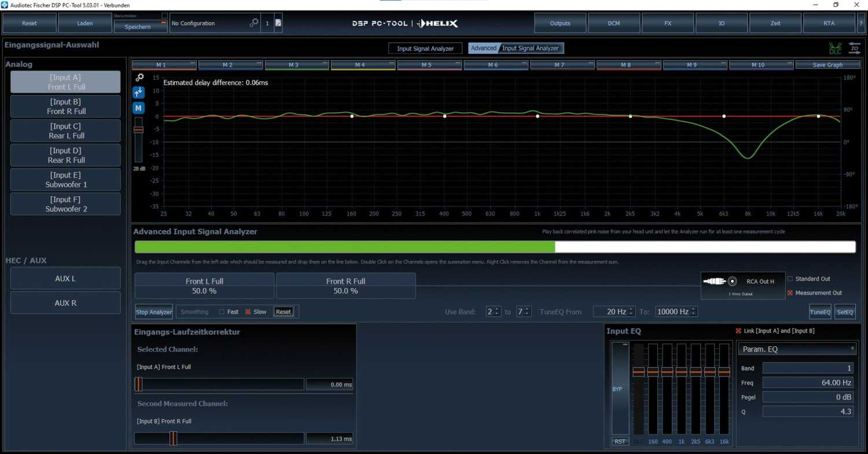Open the IO menu
The height and width of the screenshot is (454, 868).
(x=722, y=23)
